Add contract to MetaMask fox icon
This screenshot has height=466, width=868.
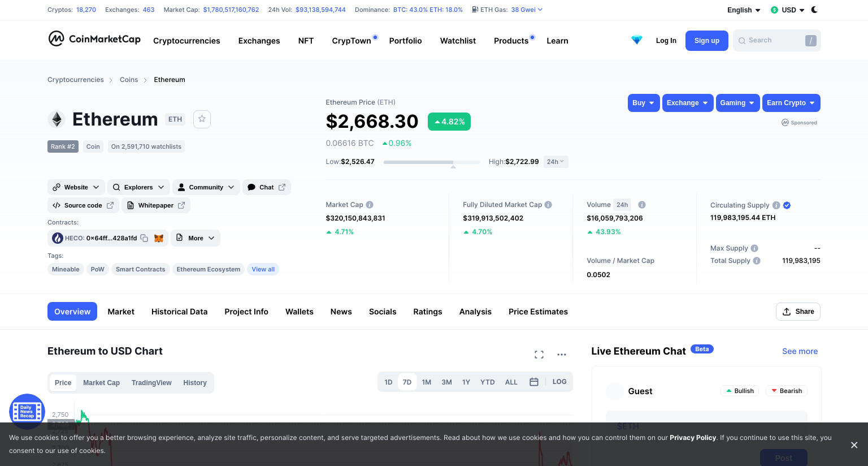coord(159,238)
